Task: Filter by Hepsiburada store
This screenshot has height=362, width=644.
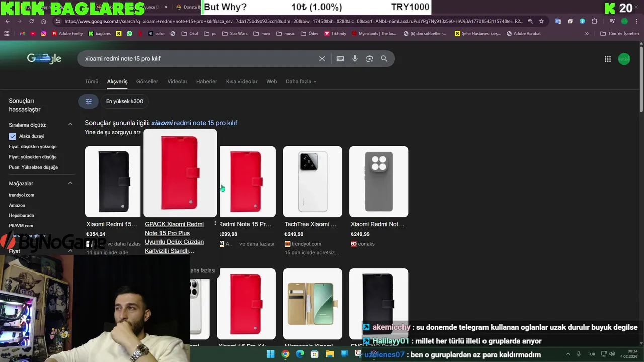Action: [21, 215]
